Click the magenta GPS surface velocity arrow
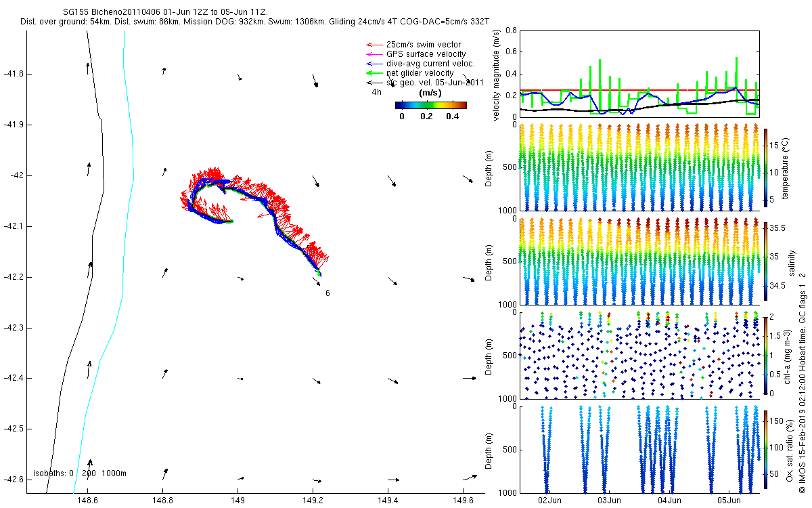The height and width of the screenshot is (508, 812). tap(374, 54)
